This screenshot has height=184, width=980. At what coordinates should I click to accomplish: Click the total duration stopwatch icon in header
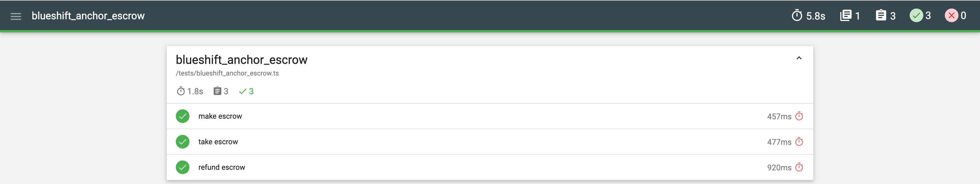[x=797, y=16]
